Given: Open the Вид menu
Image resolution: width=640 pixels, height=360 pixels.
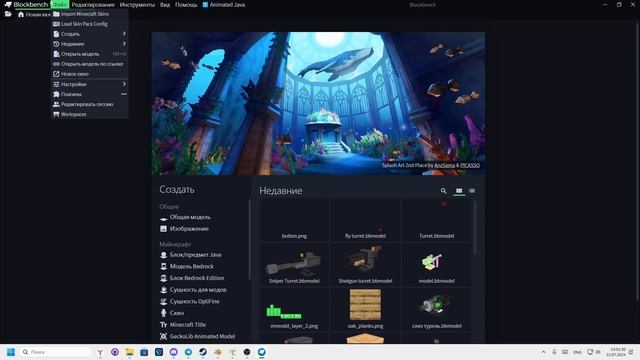Looking at the screenshot, I should pos(165,4).
